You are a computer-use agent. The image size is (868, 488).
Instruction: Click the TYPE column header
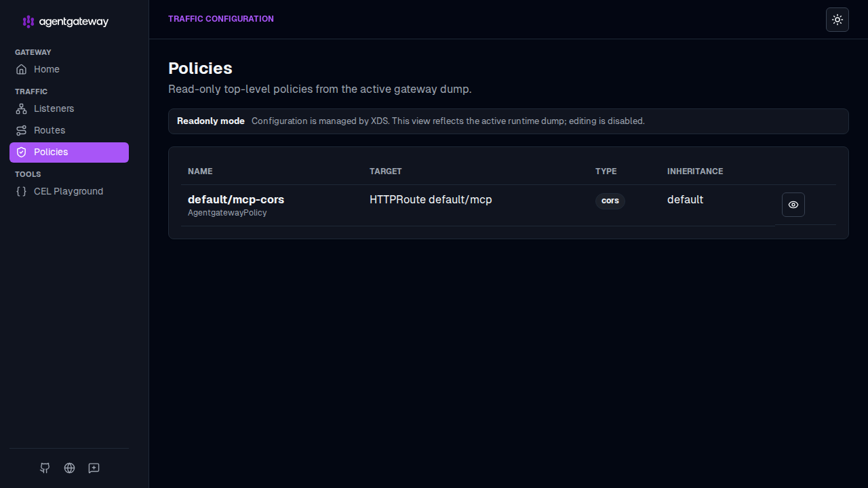pos(606,171)
